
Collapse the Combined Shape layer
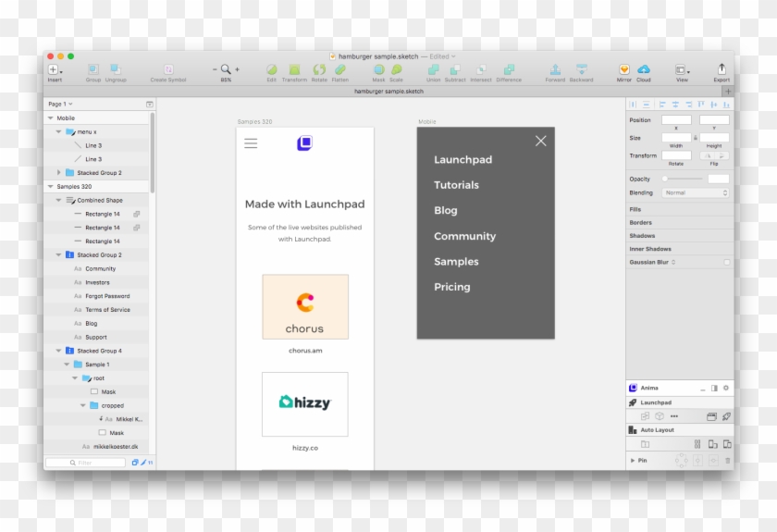[58, 200]
